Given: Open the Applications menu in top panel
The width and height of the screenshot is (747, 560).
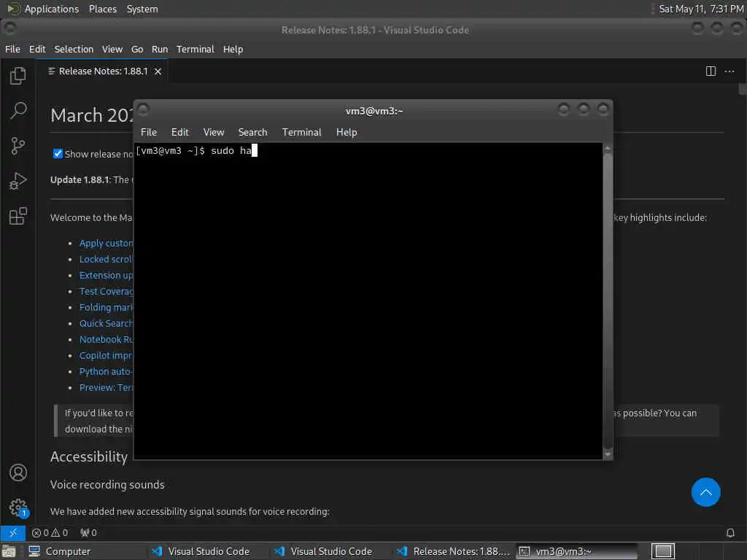Looking at the screenshot, I should 52,9.
